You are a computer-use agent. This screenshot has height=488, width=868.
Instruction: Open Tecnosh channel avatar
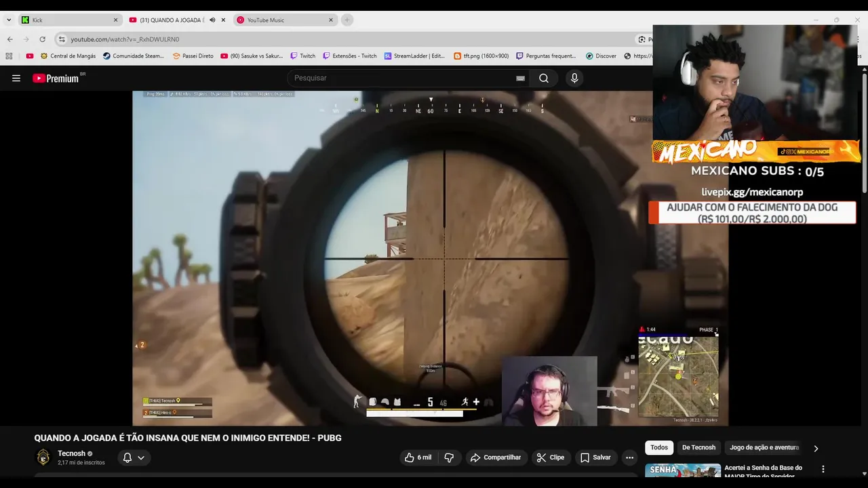[x=43, y=457]
